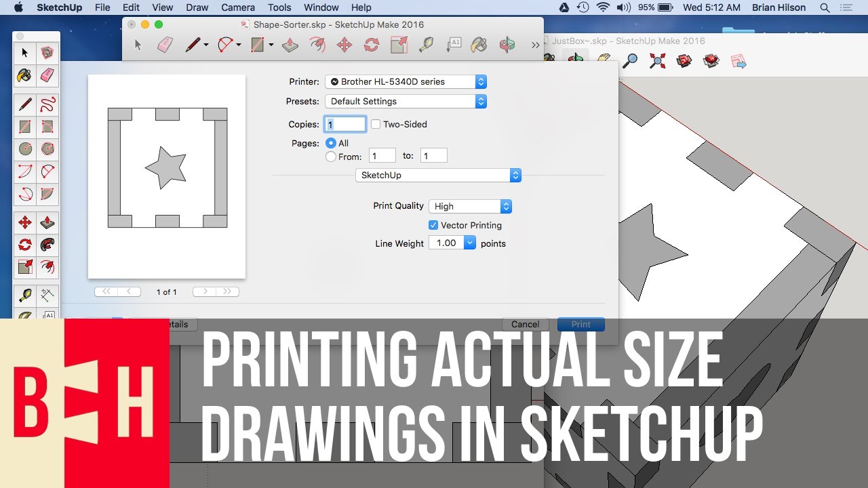Select the Push/Pull tool in the palette

click(47, 222)
